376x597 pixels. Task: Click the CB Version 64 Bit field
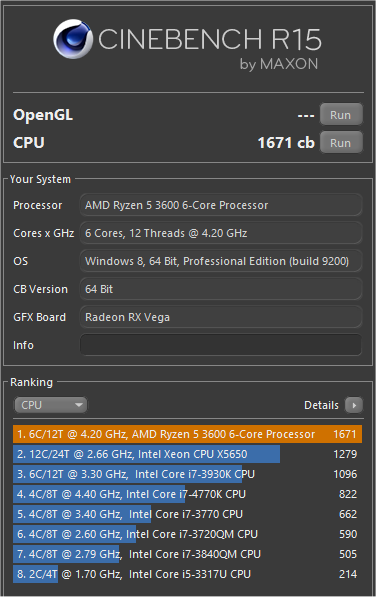[221, 289]
